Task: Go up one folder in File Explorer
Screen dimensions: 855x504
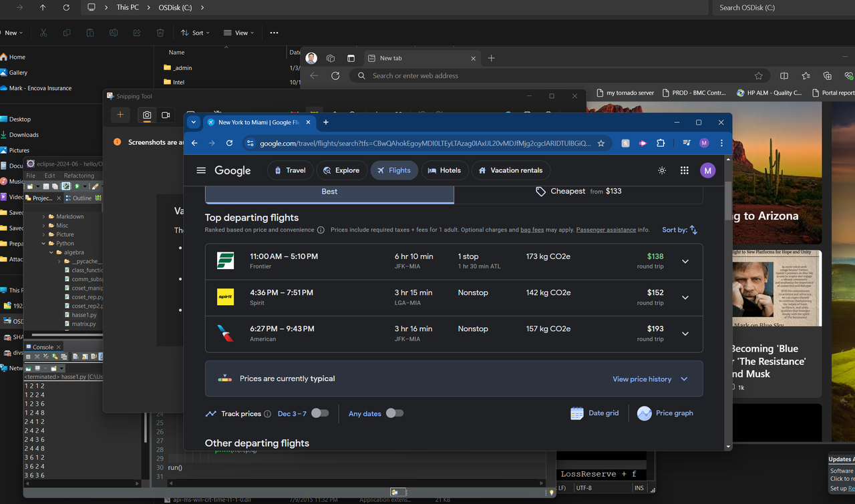Action: 43,7
